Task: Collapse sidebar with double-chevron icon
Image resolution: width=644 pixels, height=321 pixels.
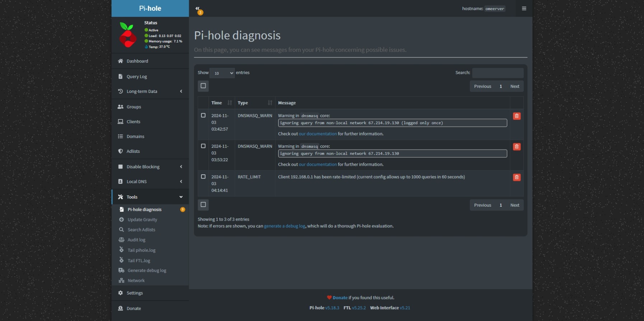Action: coord(197,8)
